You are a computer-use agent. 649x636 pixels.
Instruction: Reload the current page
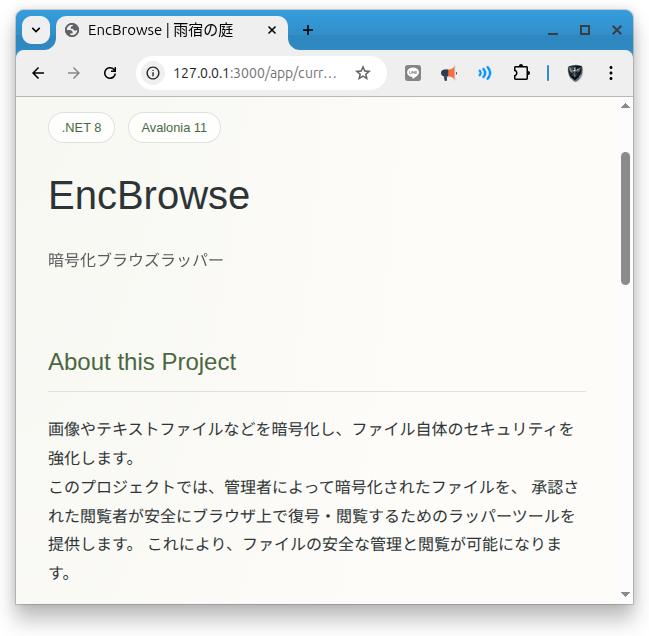pyautogui.click(x=110, y=73)
